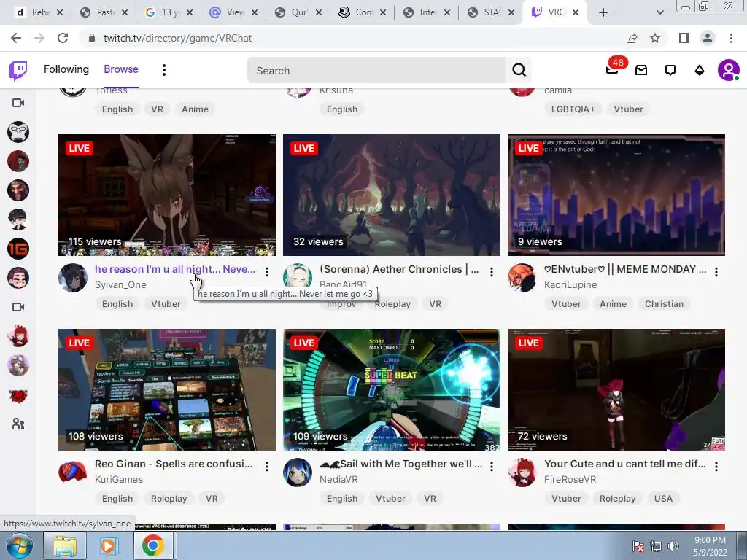Click the USA tag under FireRoseVR
Screen dimensions: 747x560
pyautogui.click(x=663, y=499)
